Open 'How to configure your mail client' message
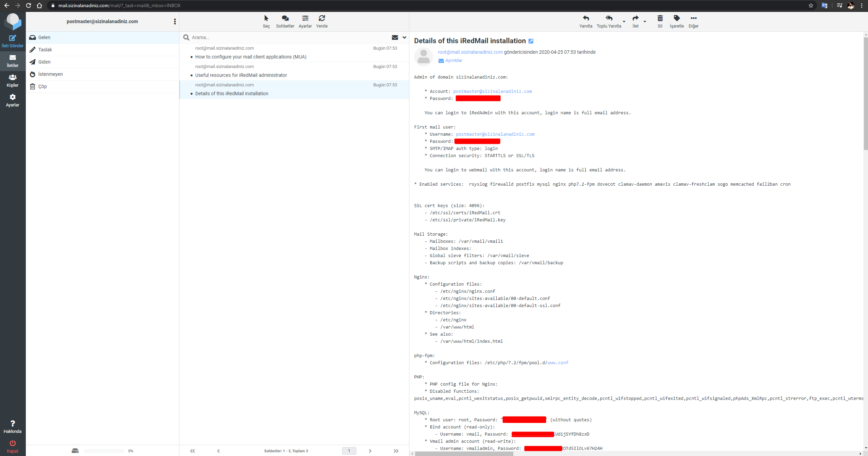Image resolution: width=868 pixels, height=456 pixels. 294,53
